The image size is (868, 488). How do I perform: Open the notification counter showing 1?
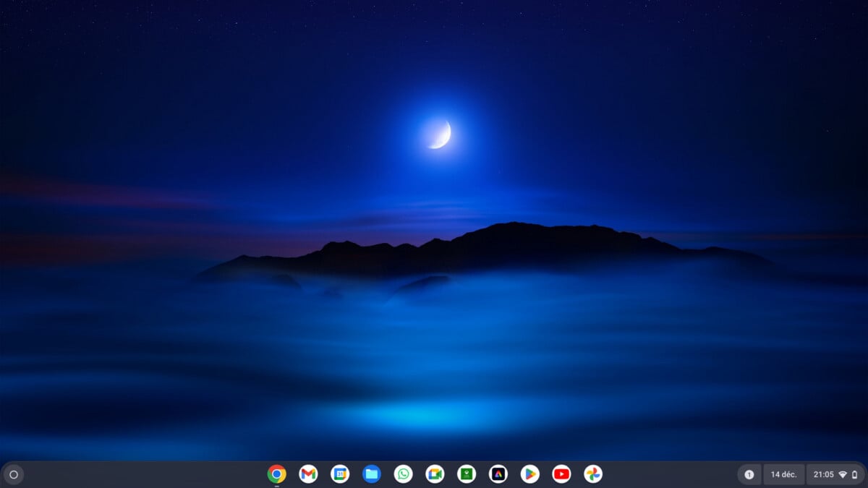tap(749, 474)
